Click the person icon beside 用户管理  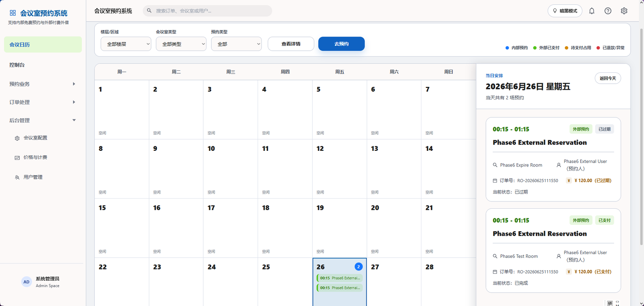click(x=17, y=177)
